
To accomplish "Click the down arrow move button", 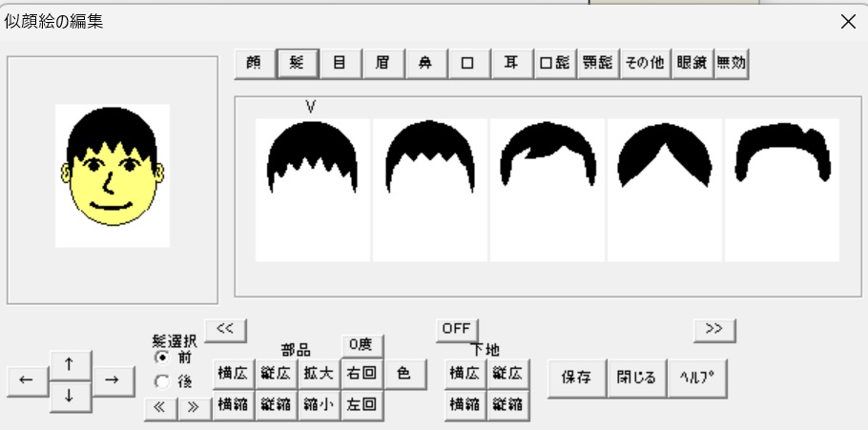I will click(70, 396).
